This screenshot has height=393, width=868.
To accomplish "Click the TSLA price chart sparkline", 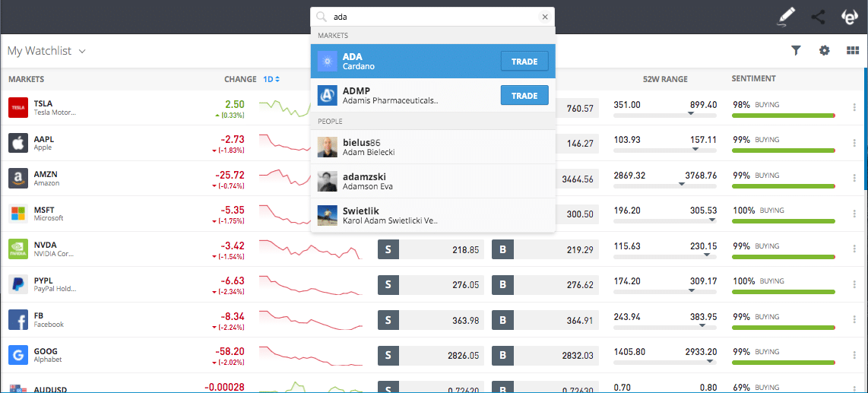I will (284, 107).
